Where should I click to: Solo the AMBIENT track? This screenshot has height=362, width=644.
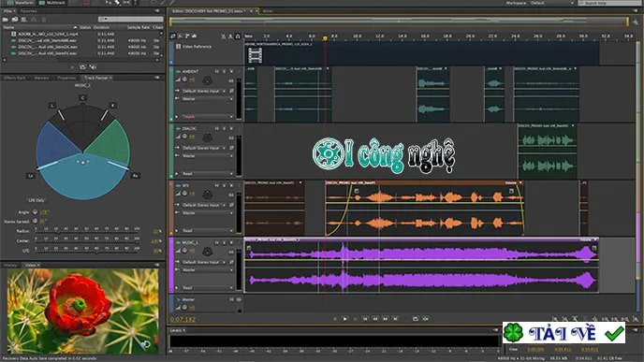pos(225,71)
